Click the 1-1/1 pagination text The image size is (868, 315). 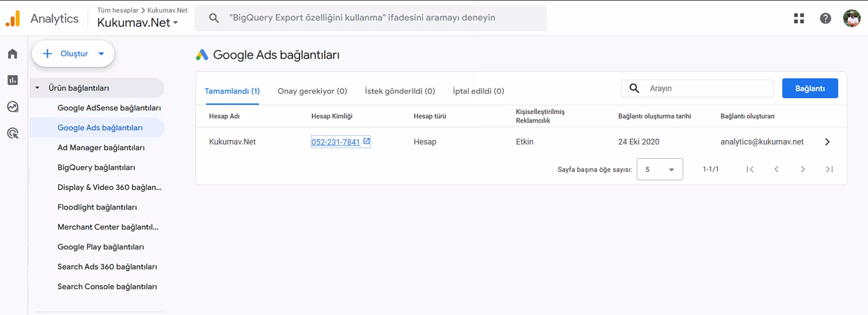[x=711, y=169]
